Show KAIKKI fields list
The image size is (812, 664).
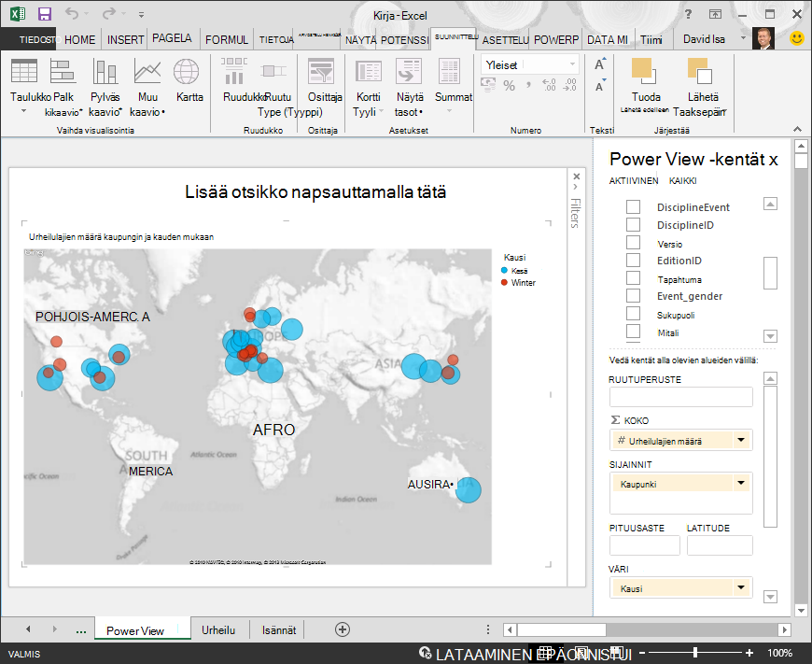click(x=682, y=181)
